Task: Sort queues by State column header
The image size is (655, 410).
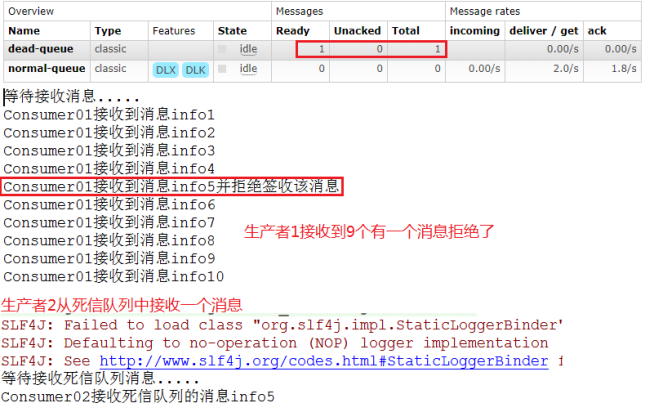Action: (232, 31)
